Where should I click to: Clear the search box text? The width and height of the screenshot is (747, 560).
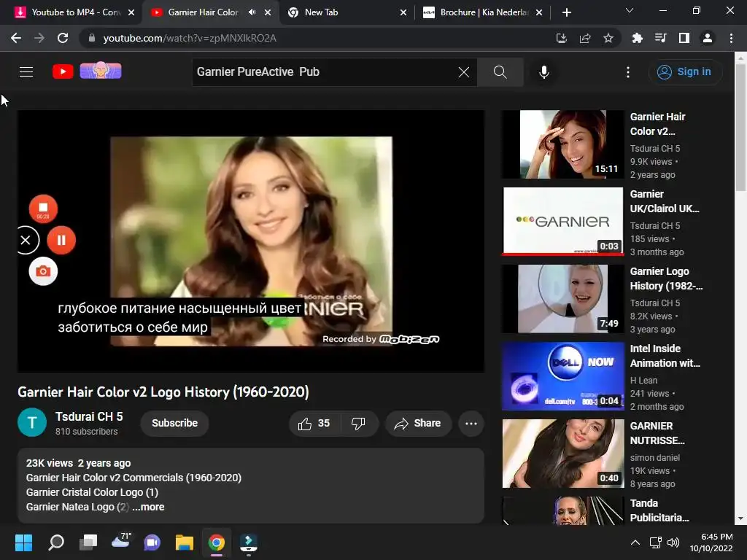463,72
